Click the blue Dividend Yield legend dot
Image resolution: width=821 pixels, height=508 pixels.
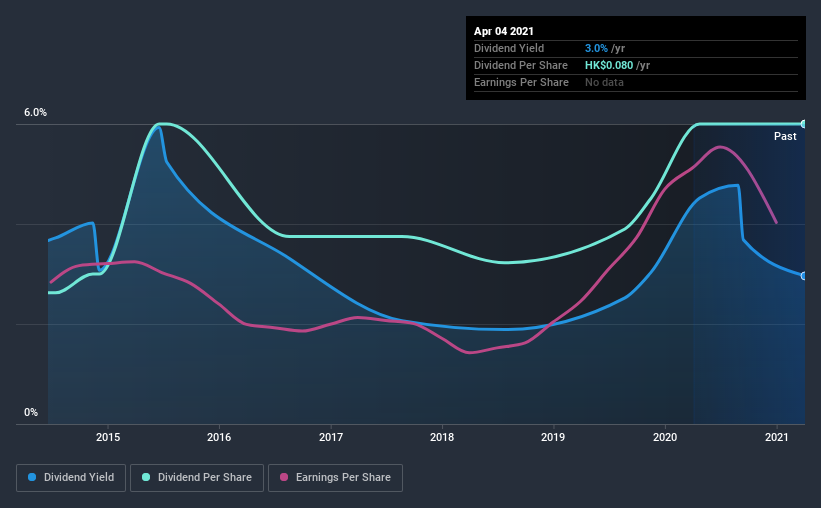click(x=32, y=477)
